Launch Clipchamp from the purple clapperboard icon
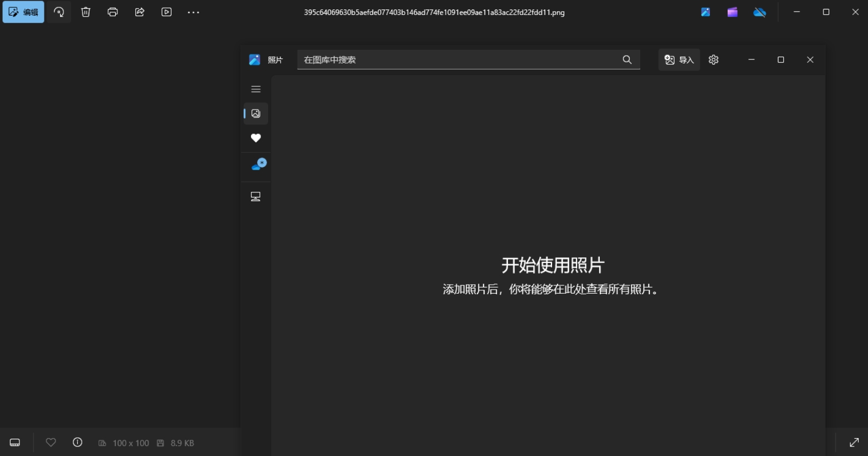 coord(732,12)
